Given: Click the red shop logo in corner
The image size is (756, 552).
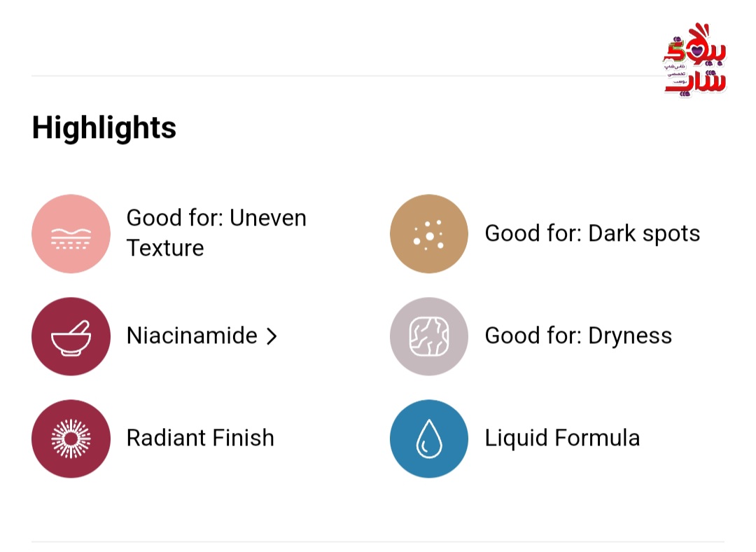Looking at the screenshot, I should 695,60.
